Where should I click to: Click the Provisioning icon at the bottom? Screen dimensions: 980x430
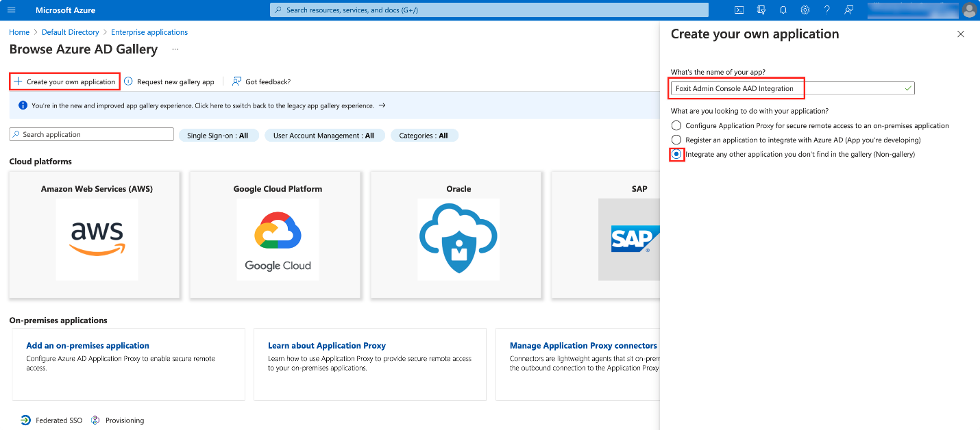coord(97,420)
